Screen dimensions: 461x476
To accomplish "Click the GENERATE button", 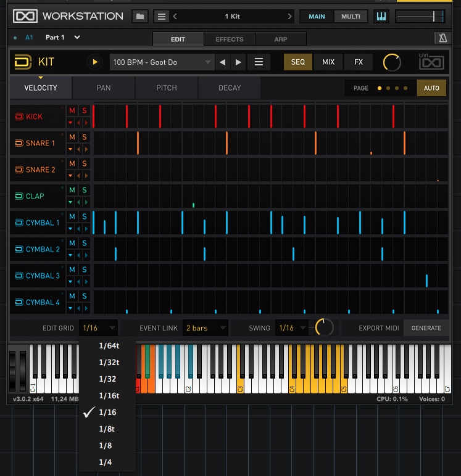I will [426, 328].
